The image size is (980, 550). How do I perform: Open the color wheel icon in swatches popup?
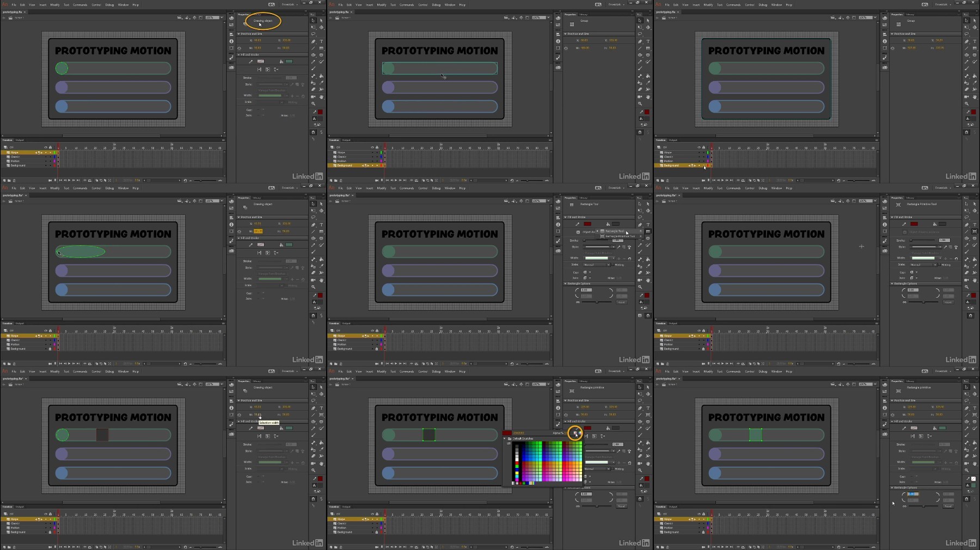[x=580, y=433]
